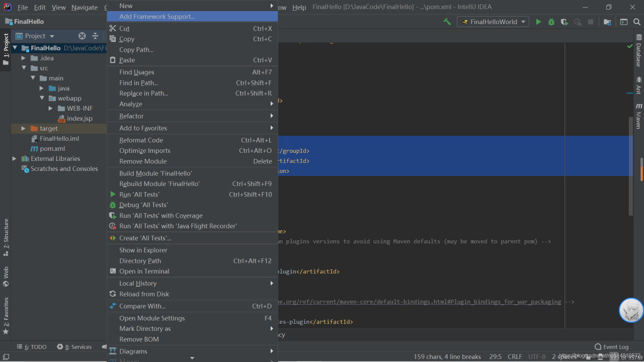Toggle the 8: Services tool window
Image resolution: width=644 pixels, height=362 pixels.
click(x=74, y=347)
